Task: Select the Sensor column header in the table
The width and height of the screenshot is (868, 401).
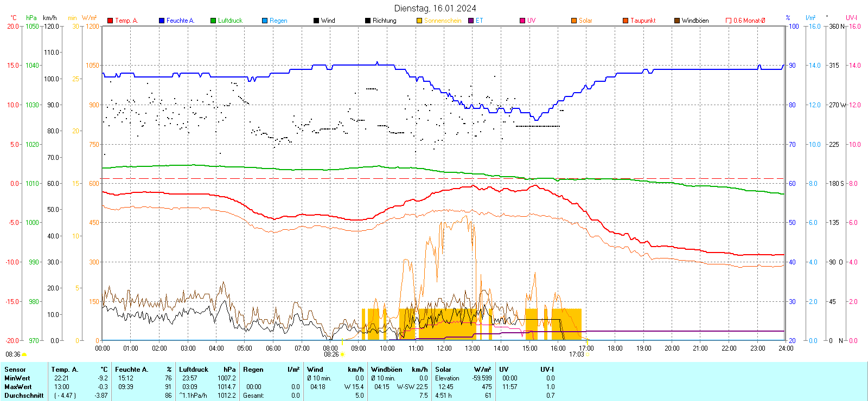Action: point(15,370)
